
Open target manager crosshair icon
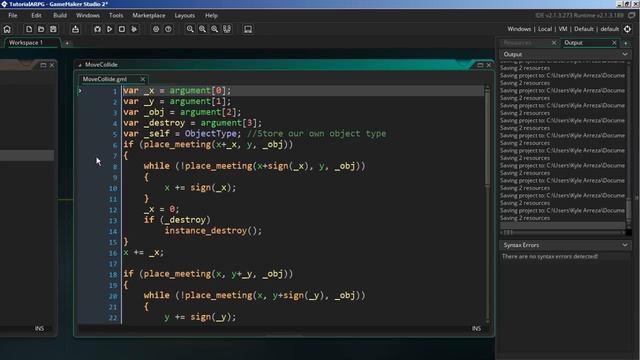[x=627, y=29]
